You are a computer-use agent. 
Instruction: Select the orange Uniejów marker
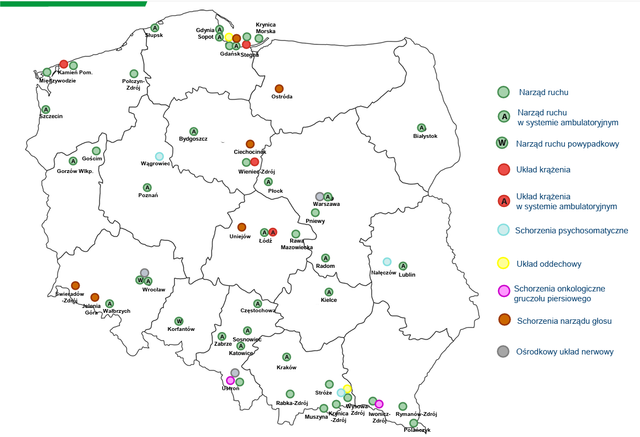click(242, 227)
